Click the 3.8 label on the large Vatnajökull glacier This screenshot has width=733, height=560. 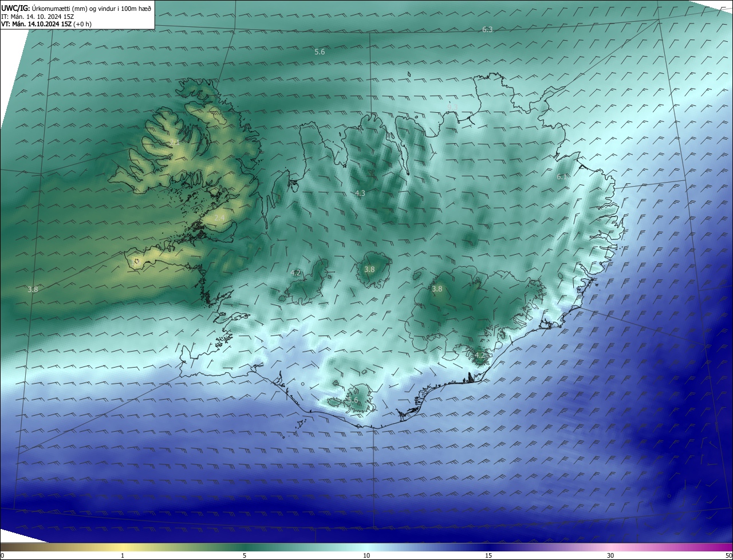[x=437, y=289]
